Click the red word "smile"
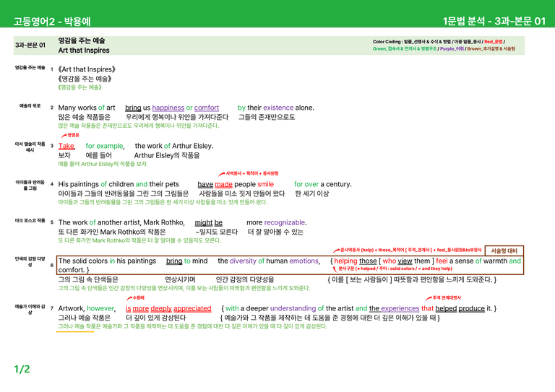Image resolution: width=555 pixels, height=392 pixels. 265,184
